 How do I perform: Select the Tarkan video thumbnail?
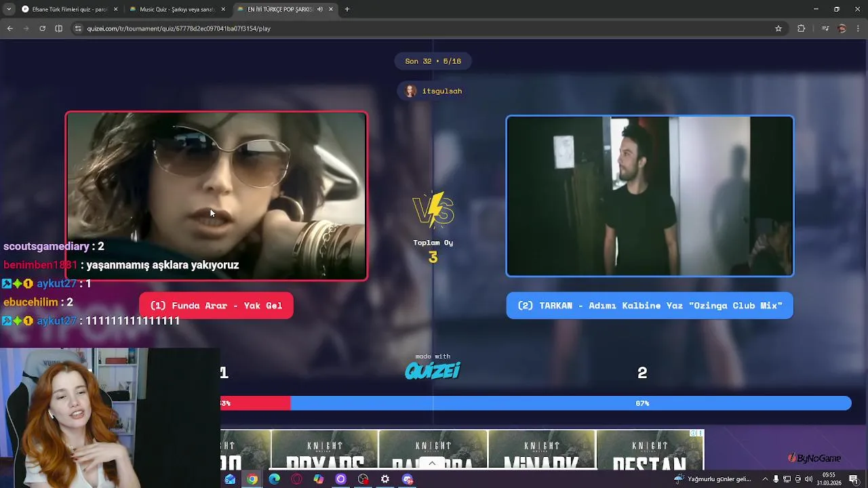650,197
